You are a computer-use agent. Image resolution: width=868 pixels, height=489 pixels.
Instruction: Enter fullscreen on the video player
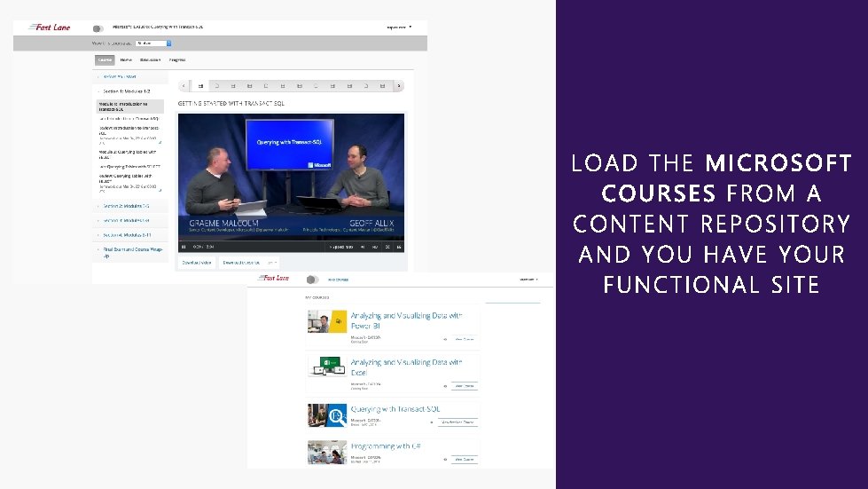[387, 247]
